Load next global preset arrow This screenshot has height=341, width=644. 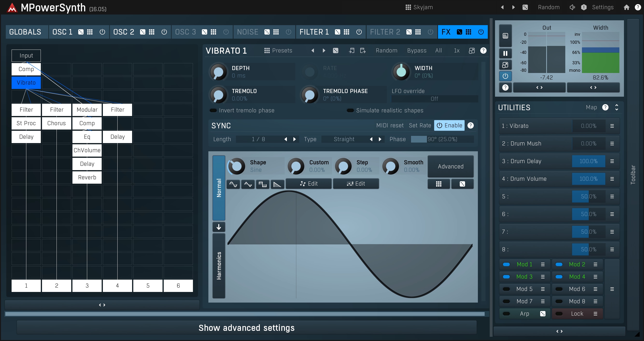pyautogui.click(x=514, y=7)
